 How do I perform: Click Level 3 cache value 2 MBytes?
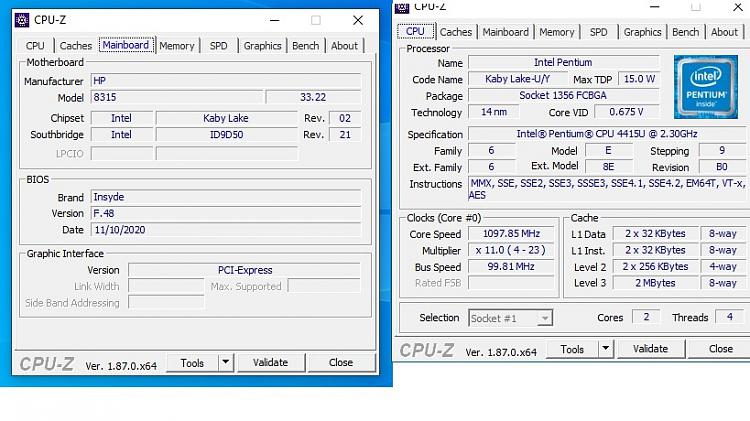click(655, 283)
